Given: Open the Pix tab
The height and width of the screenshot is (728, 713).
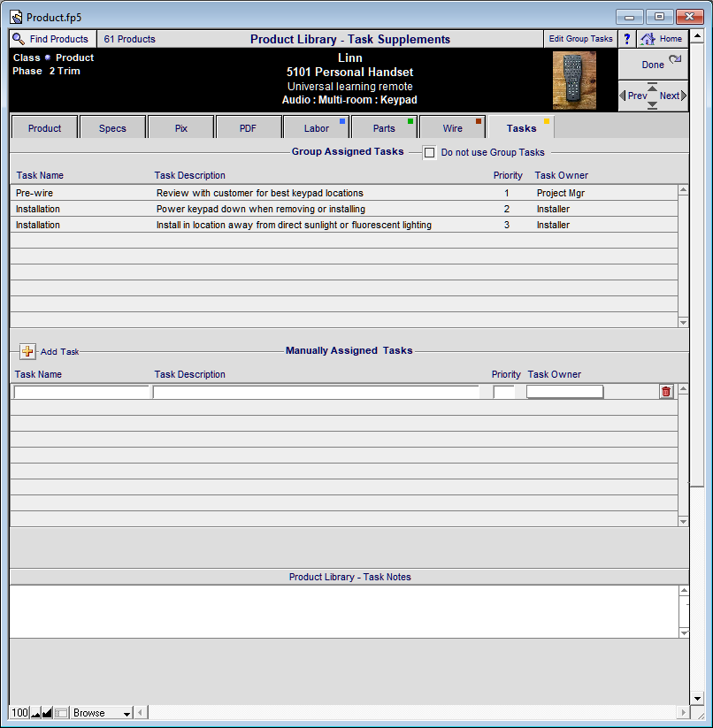Looking at the screenshot, I should (181, 128).
